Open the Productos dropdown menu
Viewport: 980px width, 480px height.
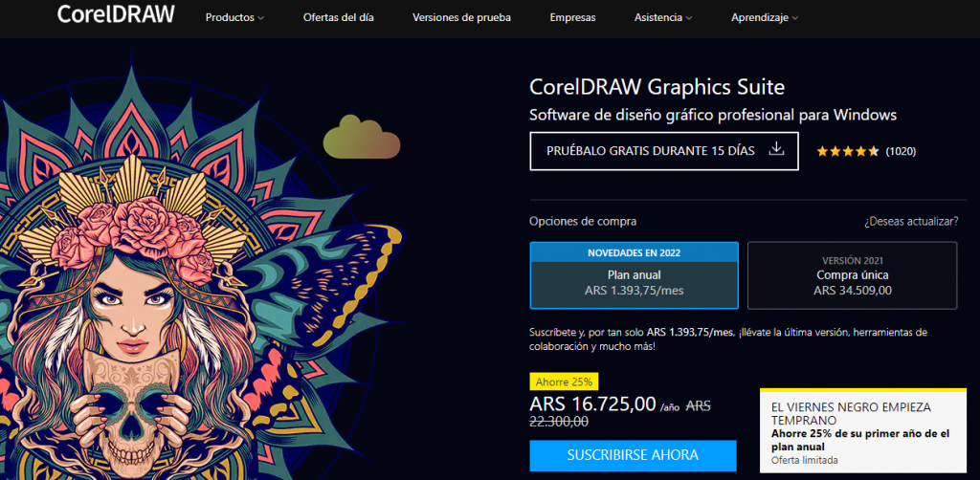pyautogui.click(x=235, y=17)
